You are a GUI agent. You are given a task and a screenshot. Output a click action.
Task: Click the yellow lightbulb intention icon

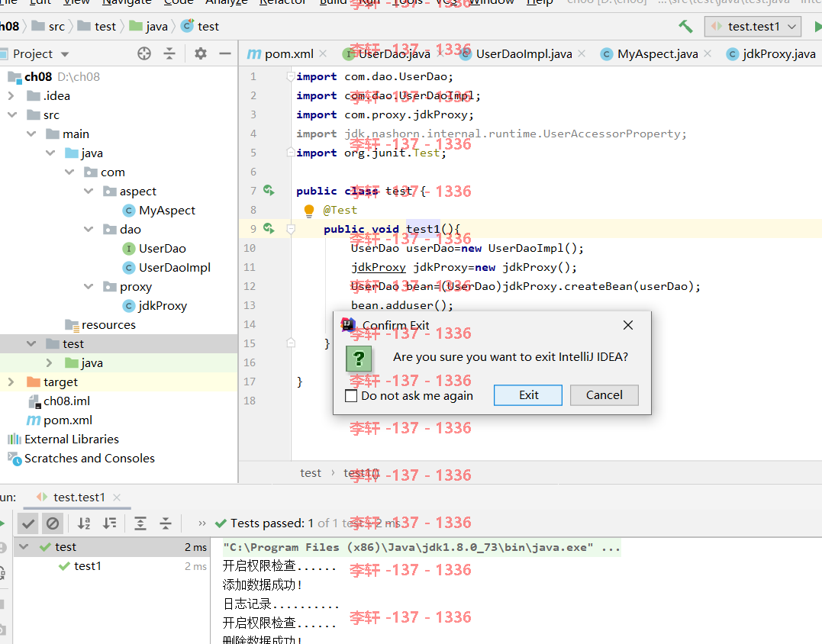point(309,211)
